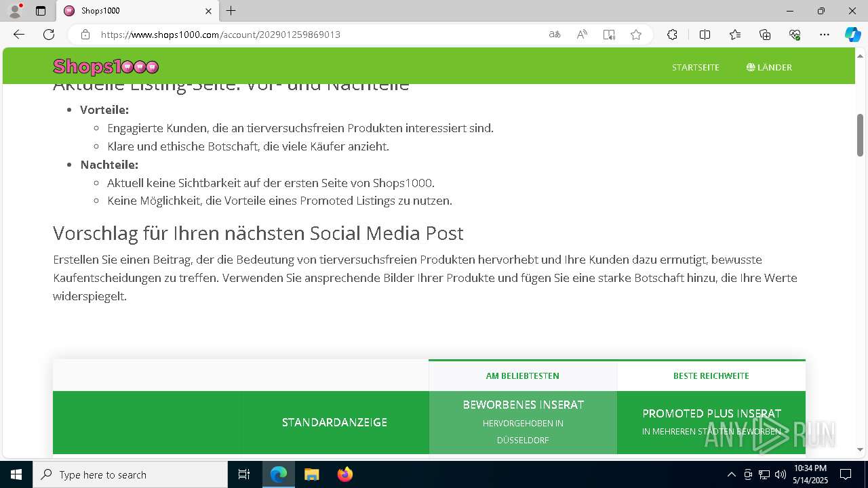Select the BESTE REICHWEITE label
The height and width of the screenshot is (488, 868).
click(x=711, y=376)
